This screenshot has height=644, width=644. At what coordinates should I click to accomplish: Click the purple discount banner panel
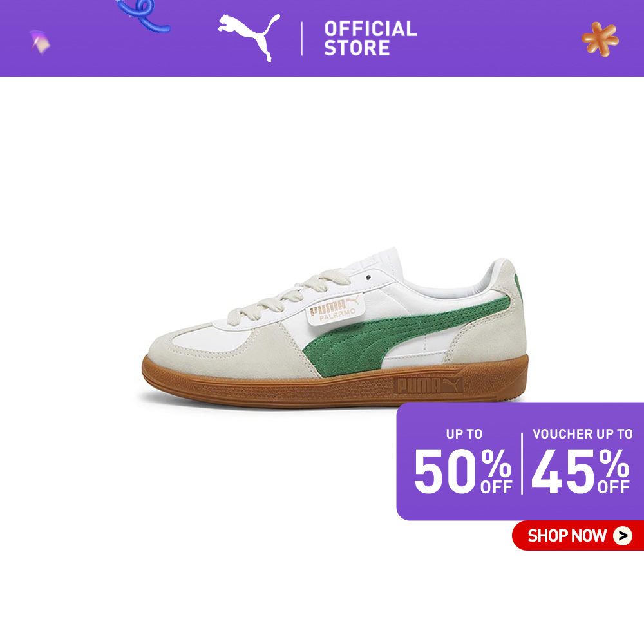click(x=520, y=461)
